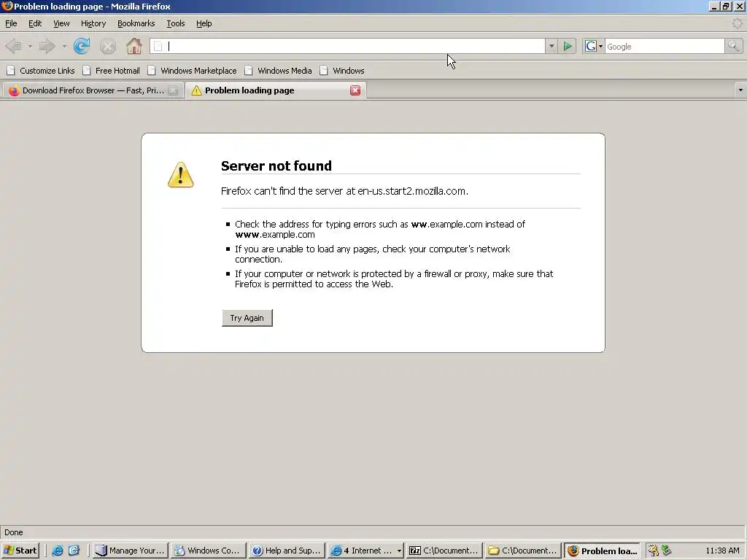Switch to Windows Components taskbar window
Screen dimensions: 747x560
pos(209,551)
